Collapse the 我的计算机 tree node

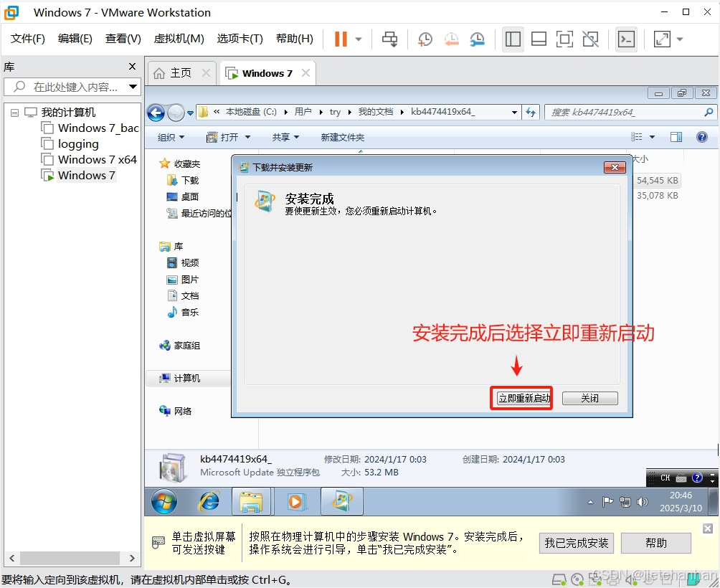[14, 113]
